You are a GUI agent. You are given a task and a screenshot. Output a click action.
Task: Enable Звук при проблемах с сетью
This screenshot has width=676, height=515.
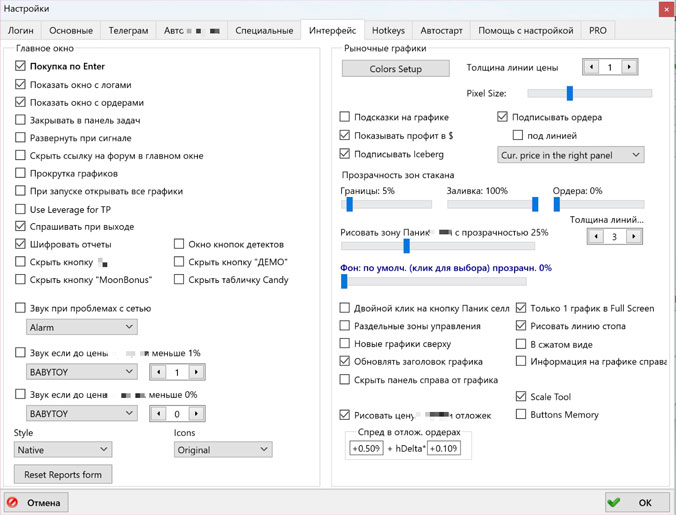[20, 308]
